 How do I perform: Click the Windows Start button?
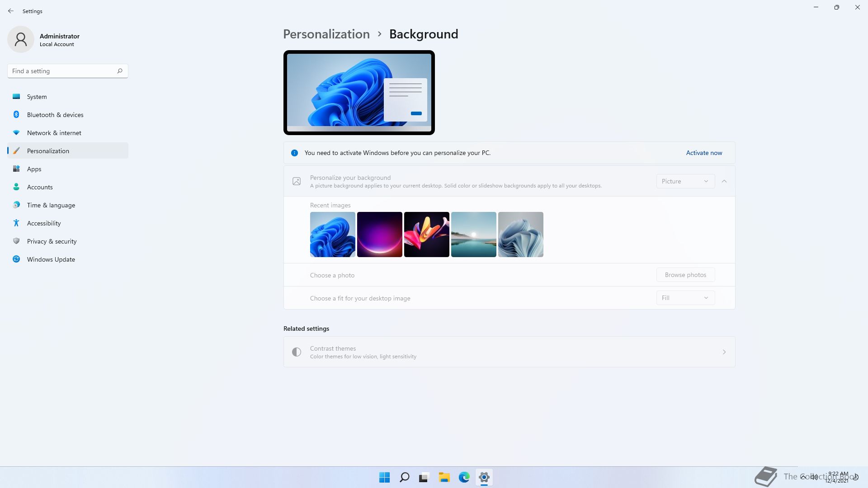(384, 477)
